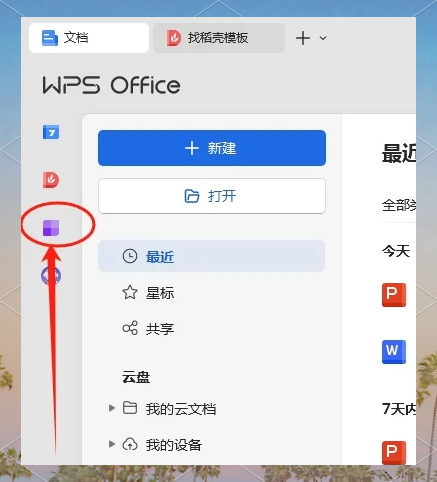Click the 今天 group heading
Screen dimensions: 437x482
pos(396,251)
